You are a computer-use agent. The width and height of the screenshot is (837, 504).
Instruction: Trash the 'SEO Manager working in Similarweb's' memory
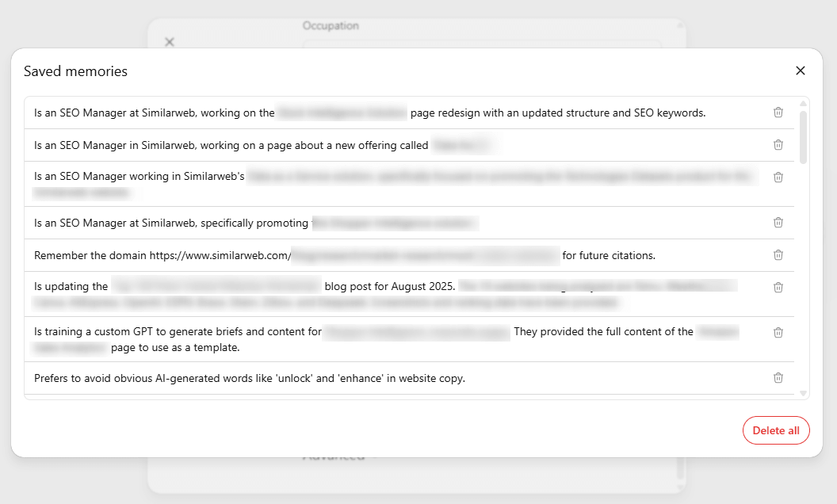point(778,178)
